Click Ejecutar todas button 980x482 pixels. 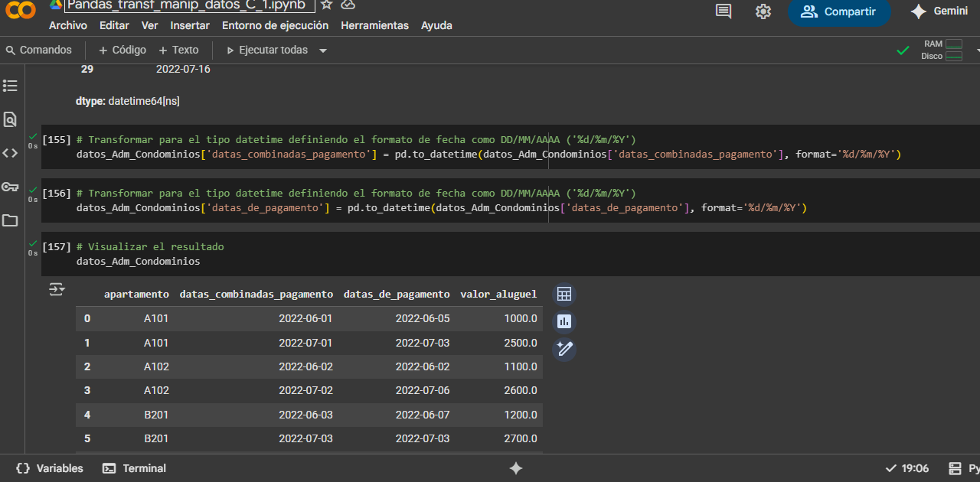pos(267,50)
